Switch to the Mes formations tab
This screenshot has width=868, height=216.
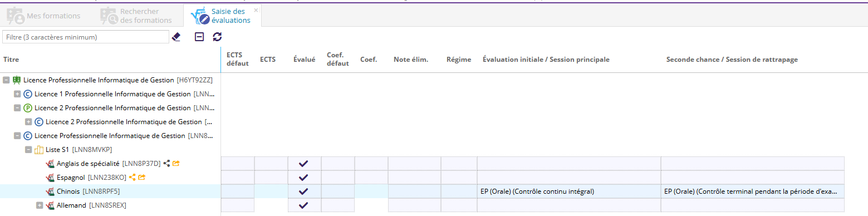(x=45, y=16)
